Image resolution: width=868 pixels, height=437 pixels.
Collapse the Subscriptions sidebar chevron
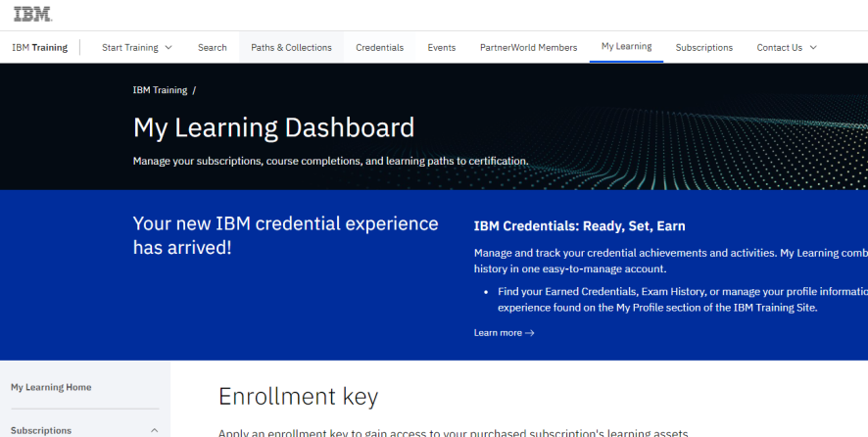tap(155, 430)
